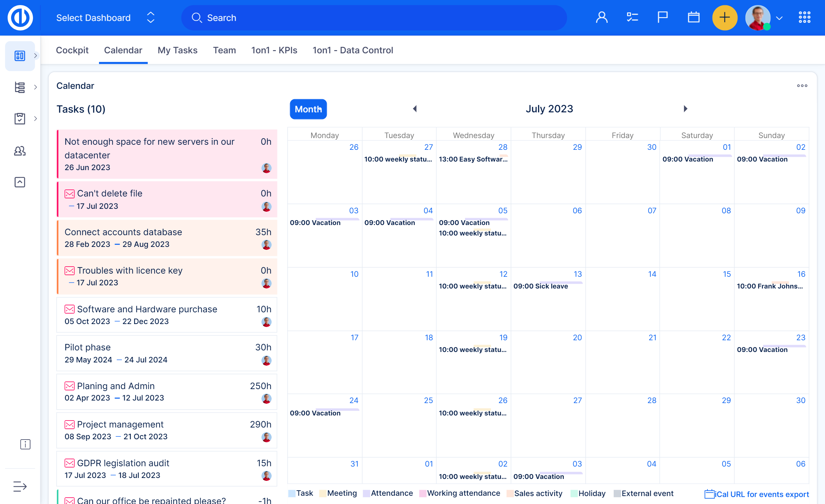Open the nine-dot apps grid menu
Viewport: 825px width, 504px height.
(x=804, y=18)
